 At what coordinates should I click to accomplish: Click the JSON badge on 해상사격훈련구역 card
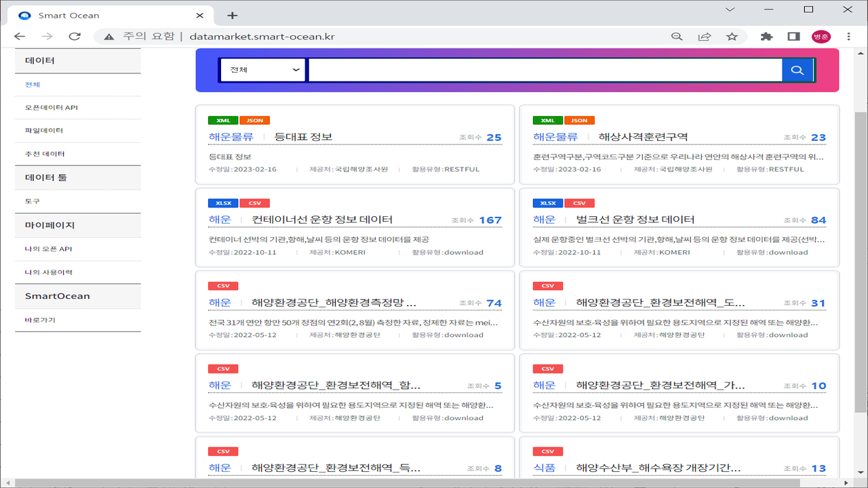click(x=579, y=121)
